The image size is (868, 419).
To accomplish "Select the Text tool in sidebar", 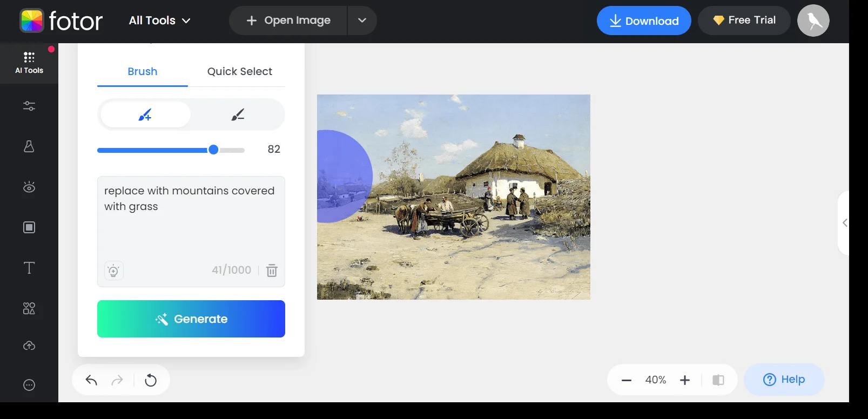I will [29, 268].
